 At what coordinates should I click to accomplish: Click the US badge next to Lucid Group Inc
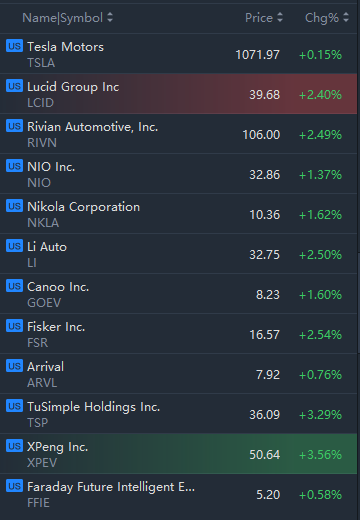(14, 86)
